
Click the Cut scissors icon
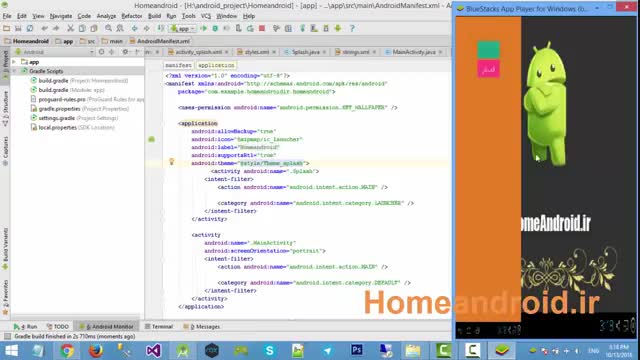[70, 29]
